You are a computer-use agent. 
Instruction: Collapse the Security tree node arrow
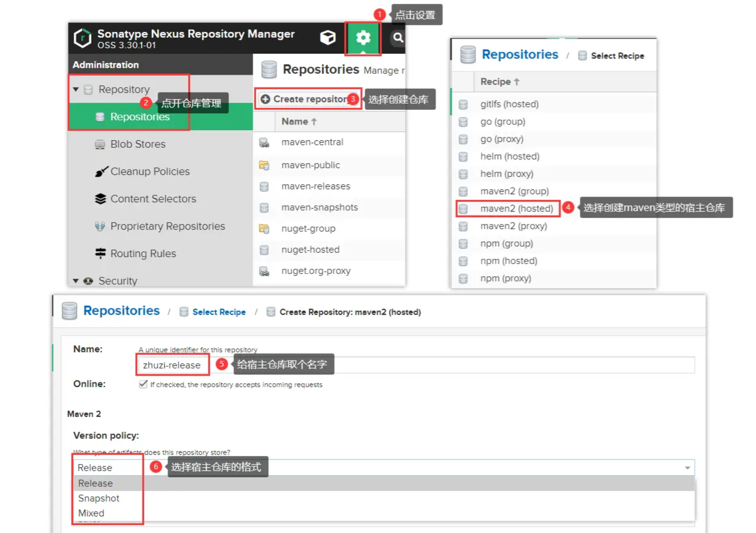[76, 281]
